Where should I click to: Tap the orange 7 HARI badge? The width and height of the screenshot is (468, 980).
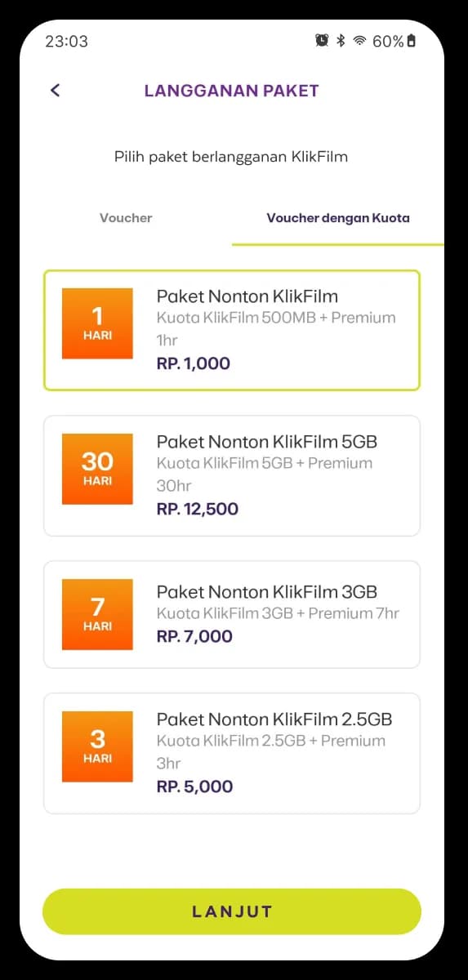tap(97, 614)
